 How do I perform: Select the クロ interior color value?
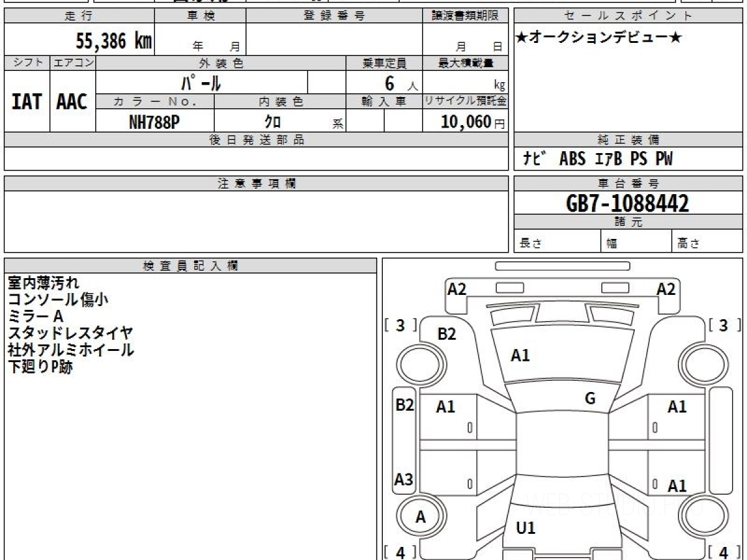tap(272, 122)
